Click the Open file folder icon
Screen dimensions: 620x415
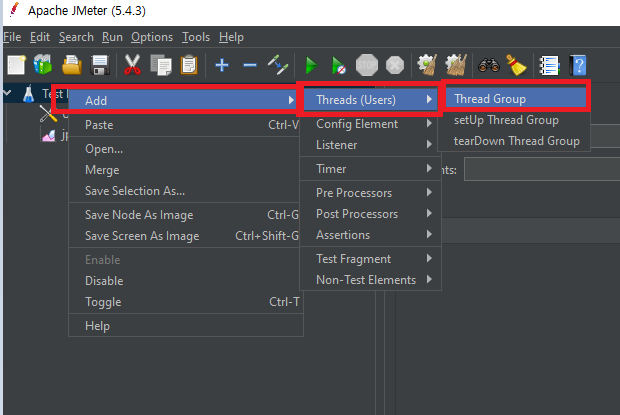pyautogui.click(x=72, y=65)
